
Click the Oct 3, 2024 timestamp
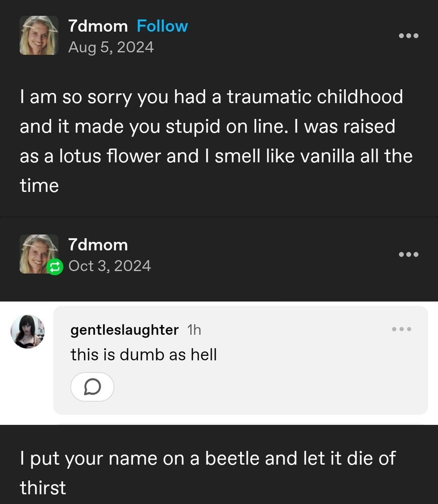109,266
